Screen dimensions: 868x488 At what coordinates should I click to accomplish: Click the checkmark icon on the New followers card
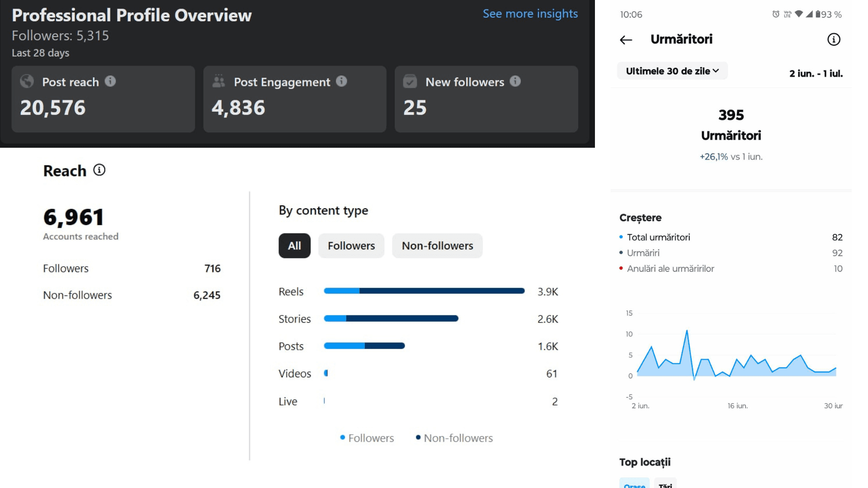[410, 81]
